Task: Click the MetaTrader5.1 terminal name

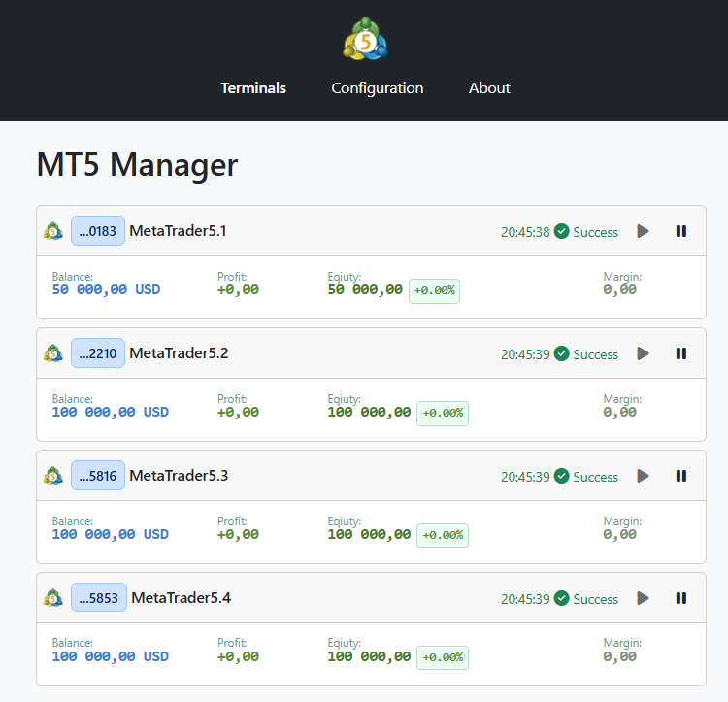Action: pyautogui.click(x=178, y=231)
